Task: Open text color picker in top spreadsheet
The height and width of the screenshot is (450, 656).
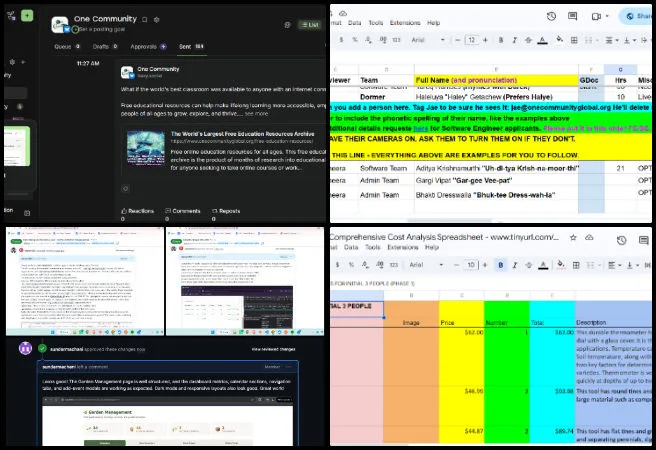Action: pos(543,40)
